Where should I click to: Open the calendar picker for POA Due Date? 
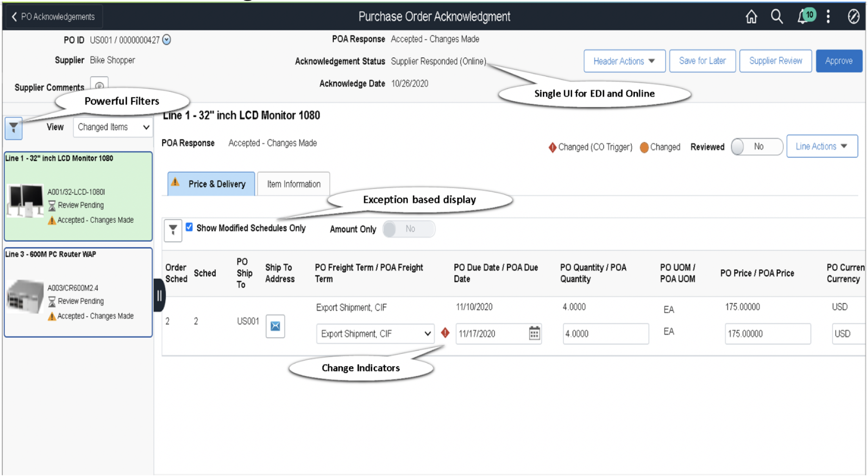[x=535, y=333]
